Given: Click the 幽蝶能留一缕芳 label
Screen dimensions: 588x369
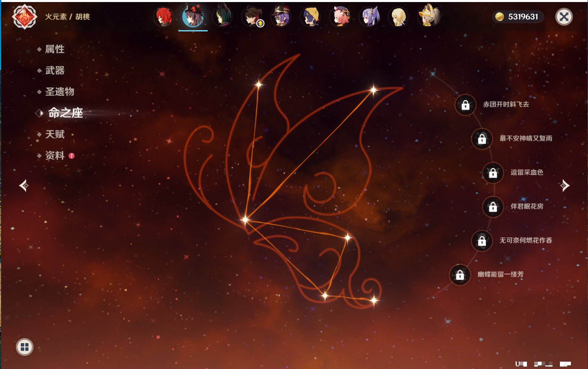Looking at the screenshot, I should (x=501, y=274).
